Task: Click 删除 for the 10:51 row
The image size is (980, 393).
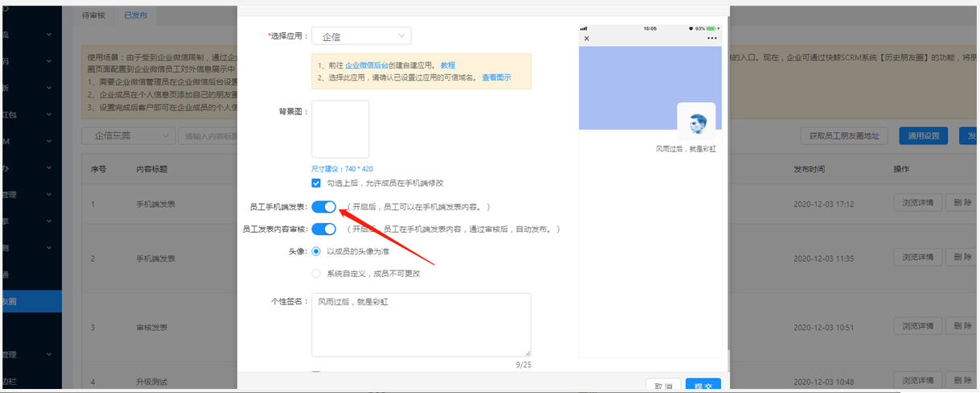Action: [962, 327]
